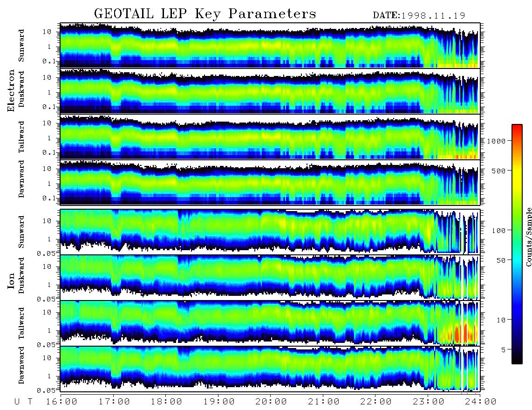
Task: Click the "23:00" time axis label
Action: (x=429, y=402)
